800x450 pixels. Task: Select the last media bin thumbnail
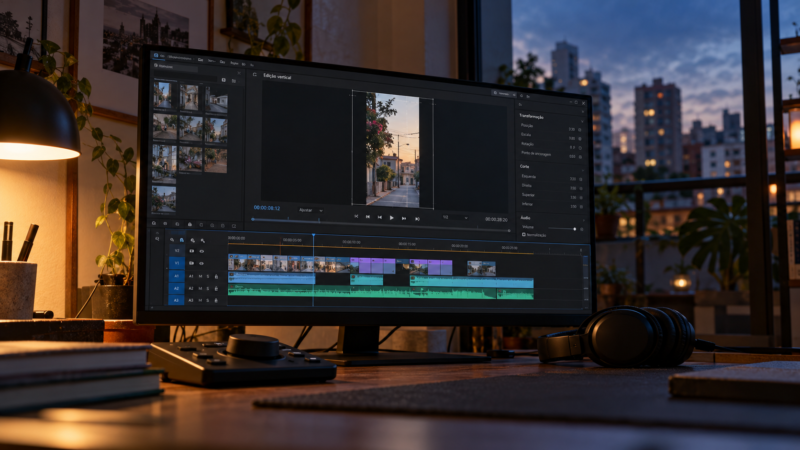pos(163,199)
